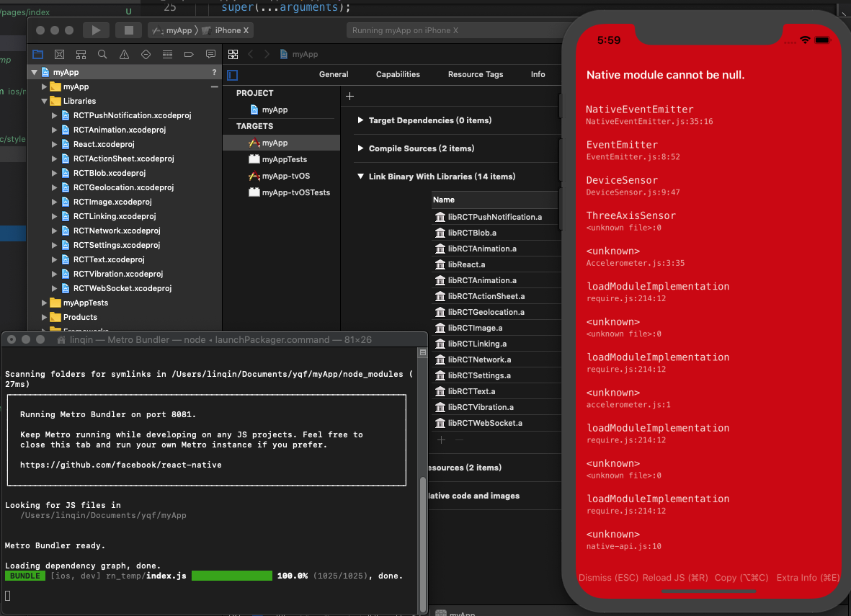The height and width of the screenshot is (616, 851).
Task: Click Dismiss (ESC) on red error screen
Action: [608, 578]
